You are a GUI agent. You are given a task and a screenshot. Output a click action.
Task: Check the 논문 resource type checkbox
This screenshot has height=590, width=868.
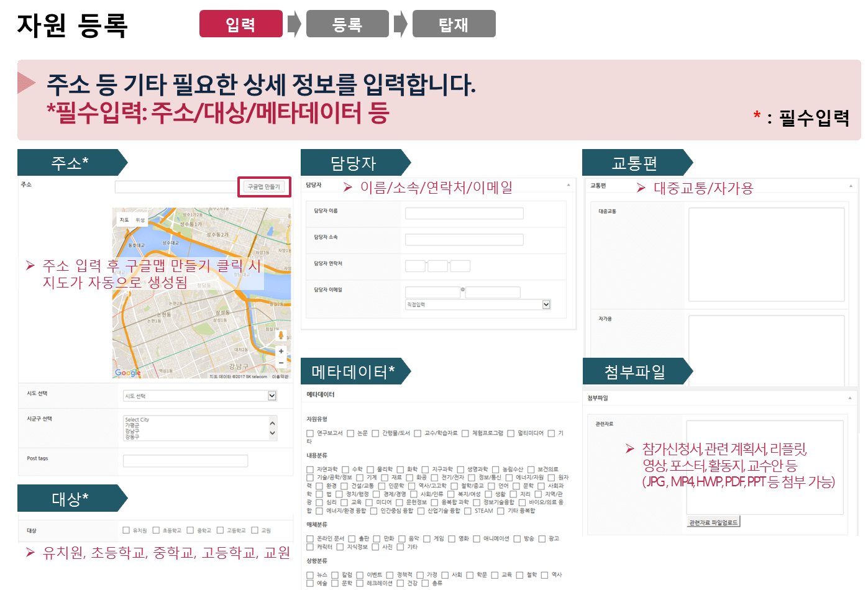coord(350,433)
